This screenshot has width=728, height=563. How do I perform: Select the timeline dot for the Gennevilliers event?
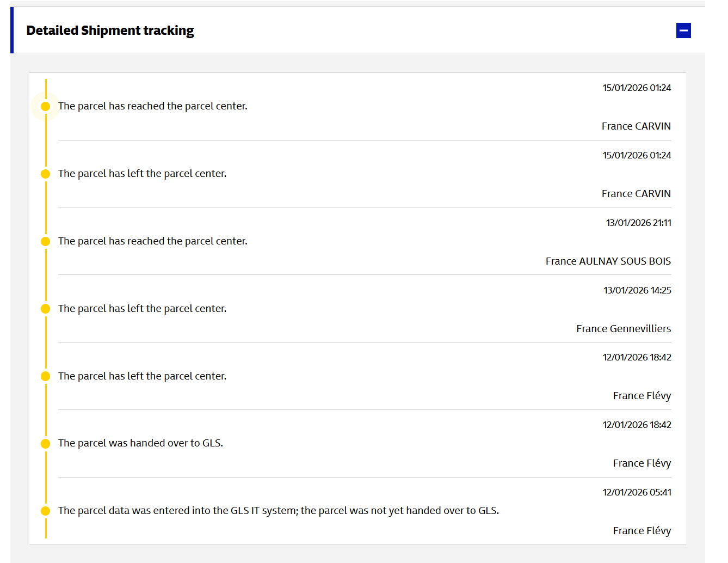click(46, 309)
